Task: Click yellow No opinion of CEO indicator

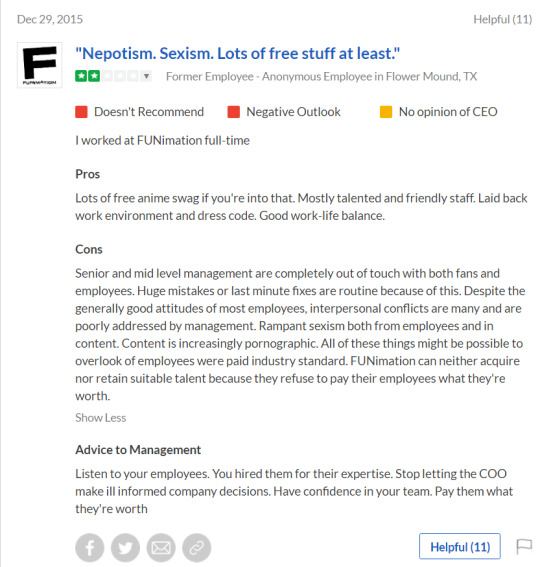Action: pyautogui.click(x=386, y=112)
